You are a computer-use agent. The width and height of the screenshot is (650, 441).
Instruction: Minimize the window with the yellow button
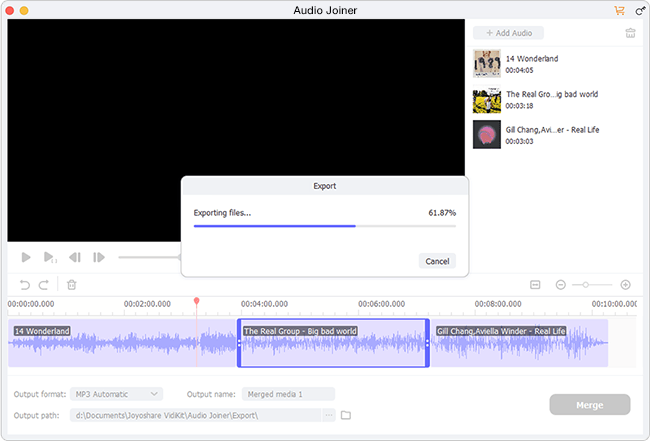pos(24,11)
